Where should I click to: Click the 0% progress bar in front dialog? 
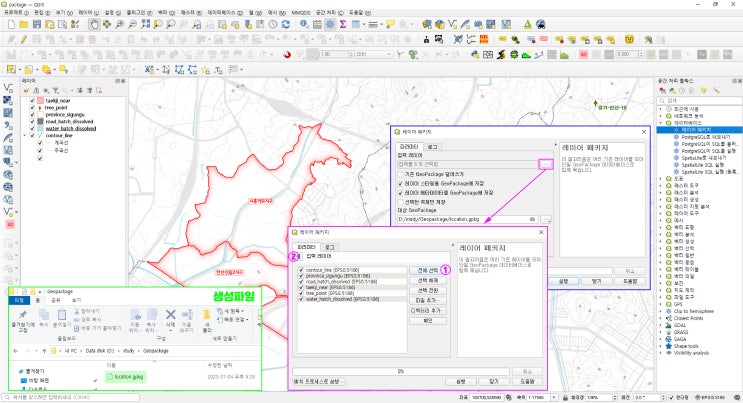click(x=400, y=371)
